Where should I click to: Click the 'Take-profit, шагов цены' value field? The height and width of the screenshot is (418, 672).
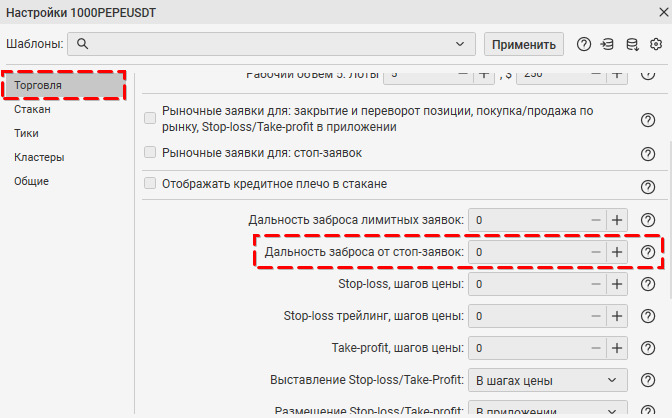click(x=528, y=349)
